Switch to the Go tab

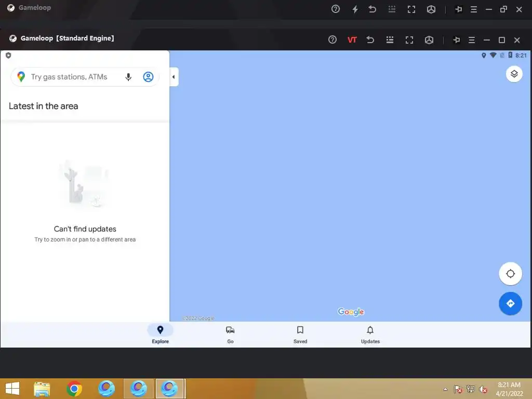[230, 335]
